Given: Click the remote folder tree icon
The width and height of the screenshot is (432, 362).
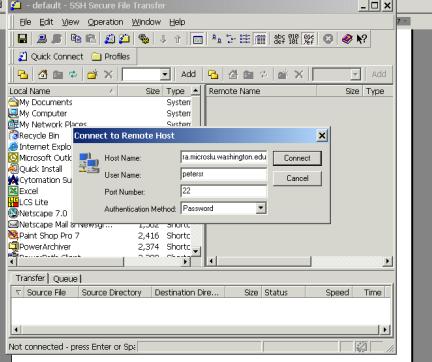Looking at the screenshot, I should click(x=213, y=74).
